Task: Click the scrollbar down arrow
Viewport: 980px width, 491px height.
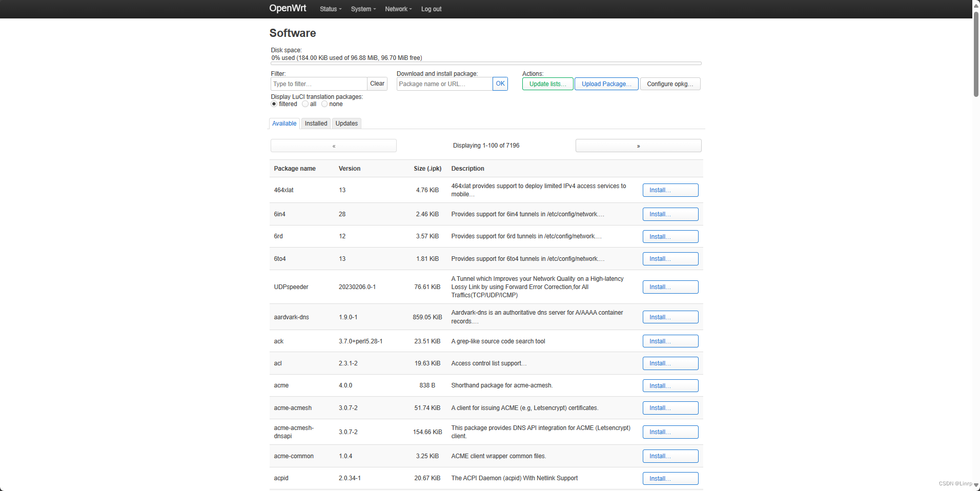Action: pos(976,485)
